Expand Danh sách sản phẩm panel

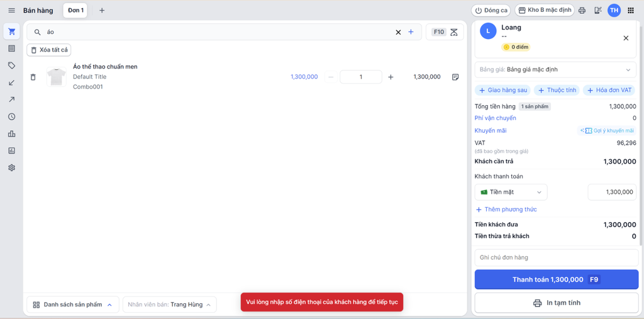[x=72, y=305]
